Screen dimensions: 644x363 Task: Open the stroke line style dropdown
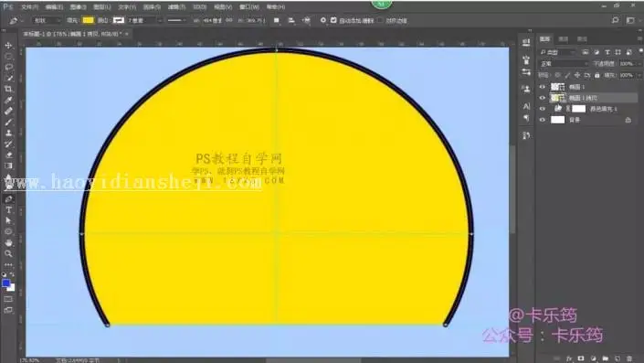[x=177, y=20]
